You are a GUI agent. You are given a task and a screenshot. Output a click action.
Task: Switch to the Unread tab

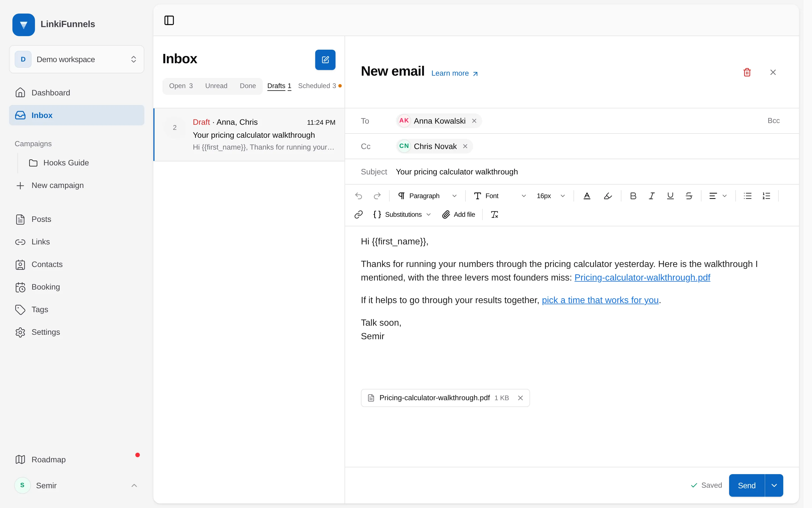click(216, 86)
